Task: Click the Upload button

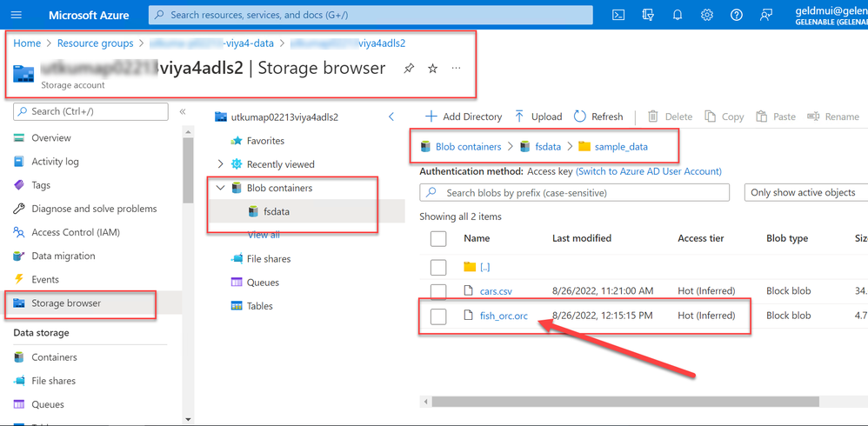Action: point(537,116)
